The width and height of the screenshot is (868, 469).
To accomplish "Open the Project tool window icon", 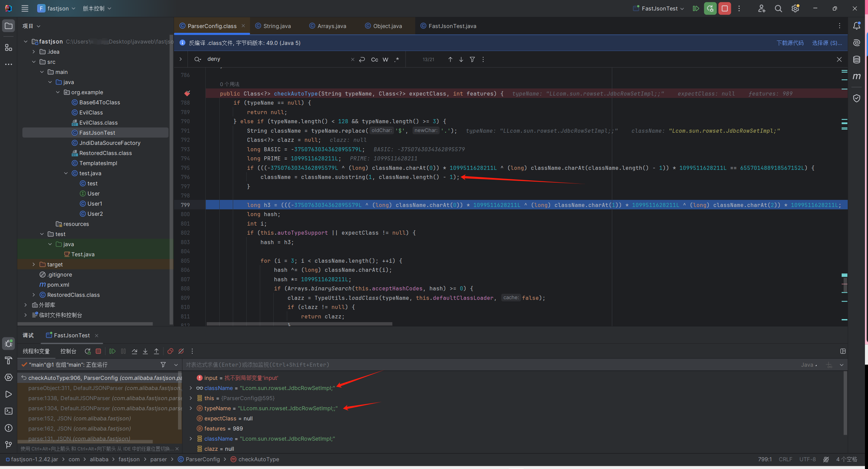I will pos(8,26).
